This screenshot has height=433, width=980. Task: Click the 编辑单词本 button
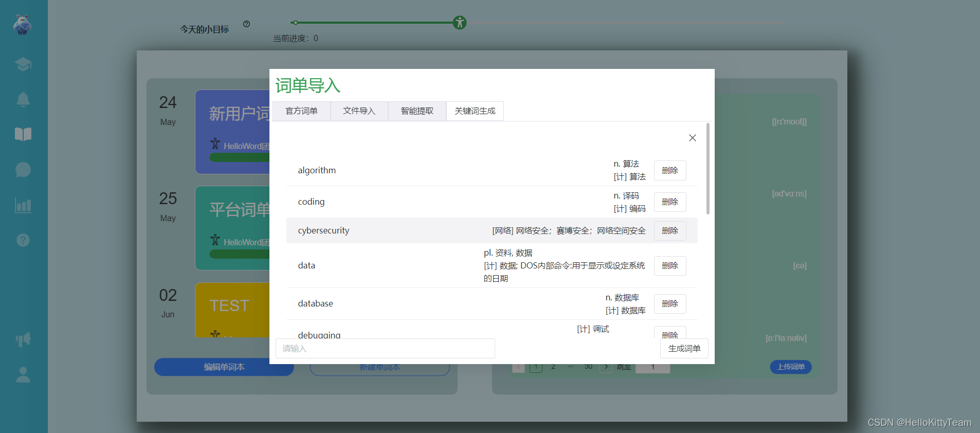tap(224, 367)
